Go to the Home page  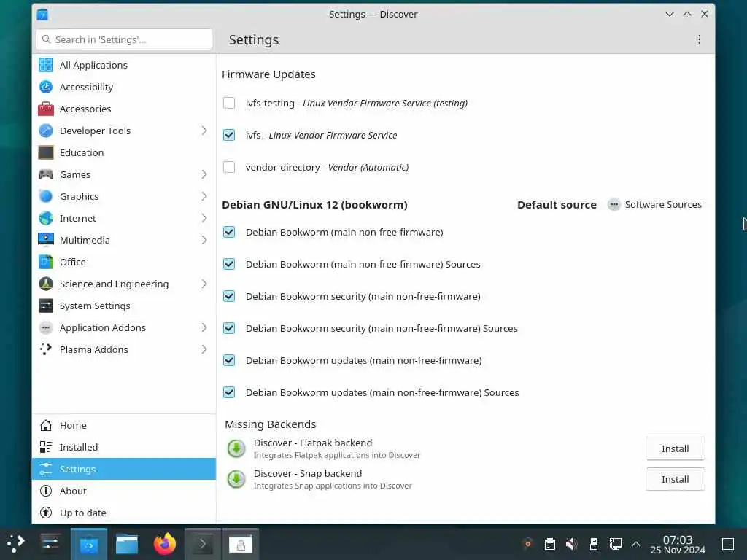[124, 425]
